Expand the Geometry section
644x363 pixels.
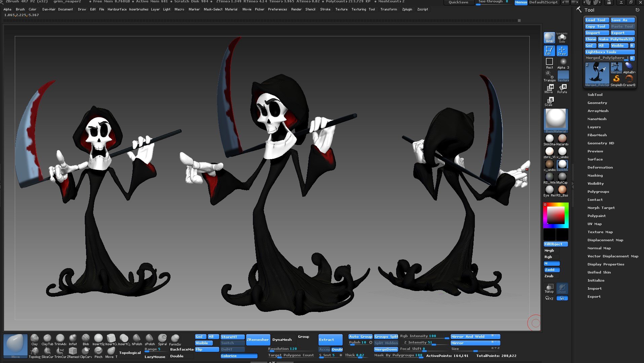click(x=597, y=103)
